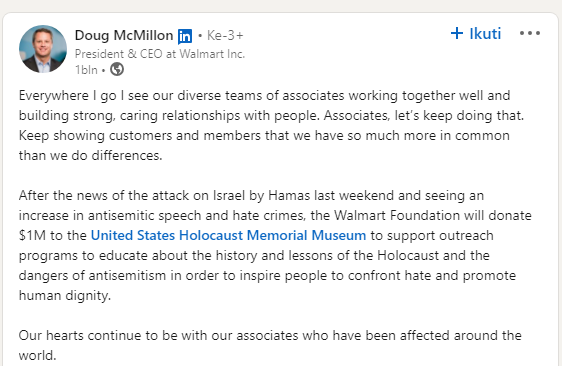Open the three-dot post options menu
The image size is (562, 366).
point(530,33)
